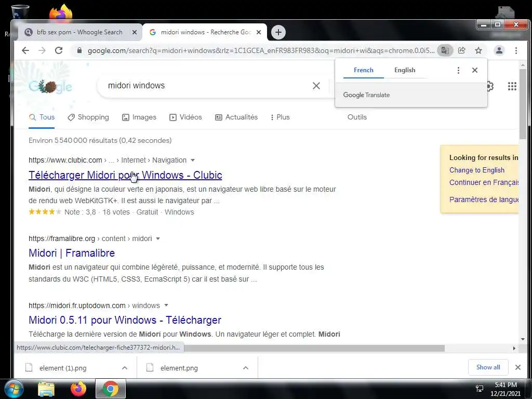Image resolution: width=532 pixels, height=399 pixels.
Task: Click the scroll down arrow of vertical scrollbar
Action: coord(523,339)
